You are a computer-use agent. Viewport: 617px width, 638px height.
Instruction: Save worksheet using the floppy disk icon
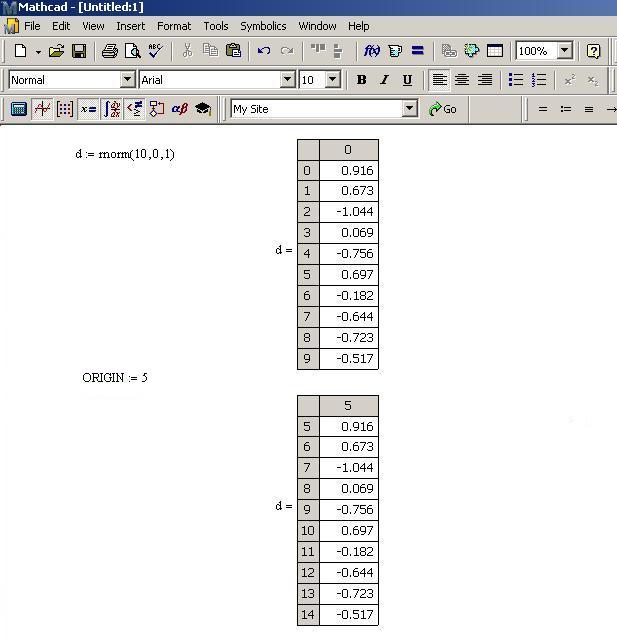point(79,51)
